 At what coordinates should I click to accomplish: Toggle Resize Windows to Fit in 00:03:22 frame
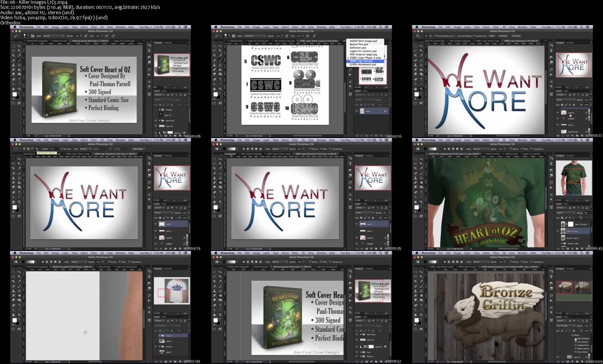coord(435,36)
